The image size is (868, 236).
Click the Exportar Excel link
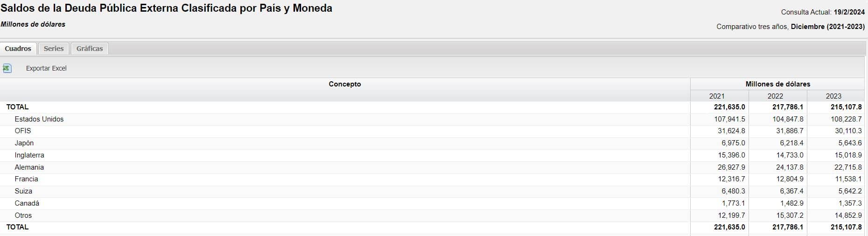point(46,68)
